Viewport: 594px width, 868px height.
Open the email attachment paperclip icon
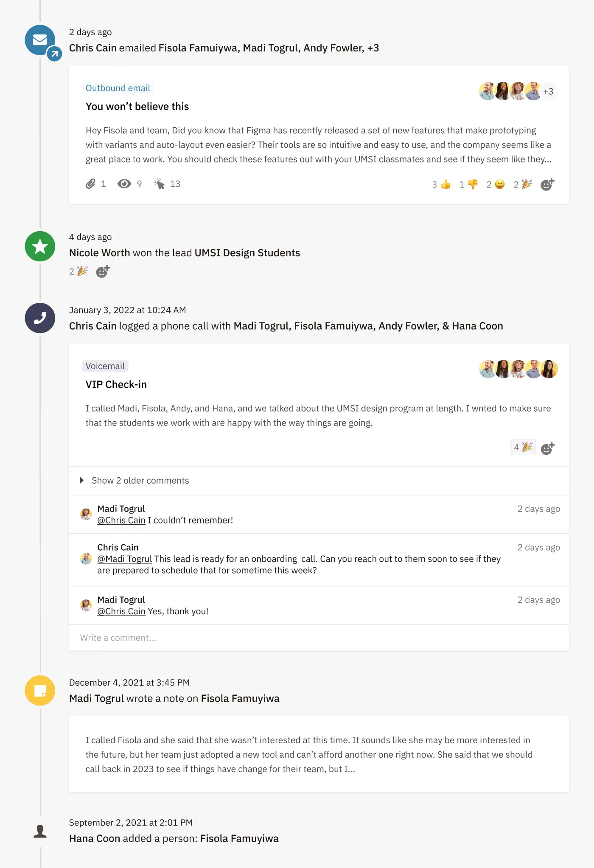coord(90,184)
